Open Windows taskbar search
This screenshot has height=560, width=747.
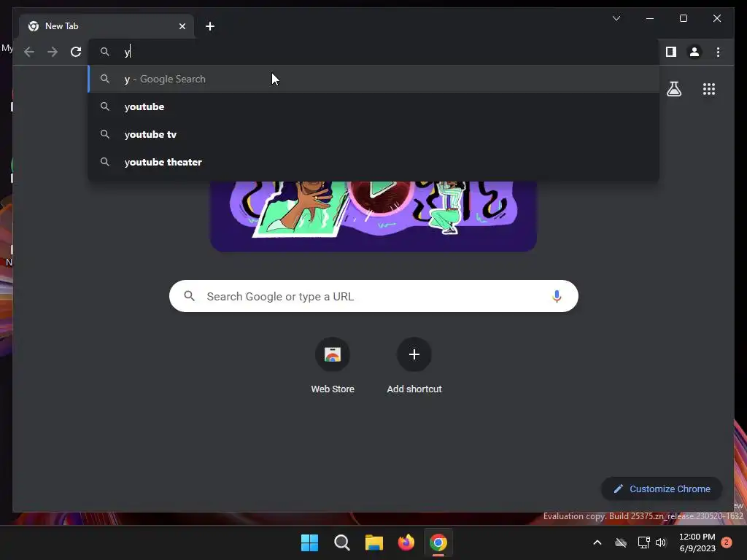pyautogui.click(x=341, y=542)
